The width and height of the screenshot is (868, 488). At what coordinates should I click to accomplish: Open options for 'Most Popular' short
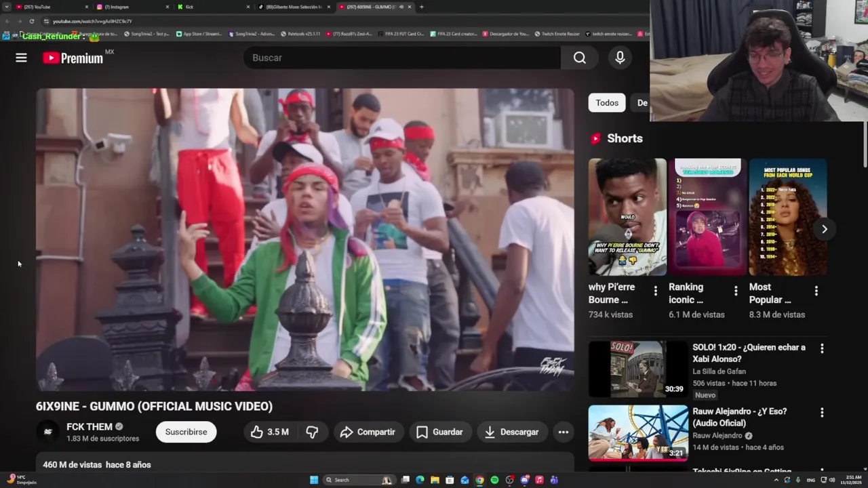(816, 291)
